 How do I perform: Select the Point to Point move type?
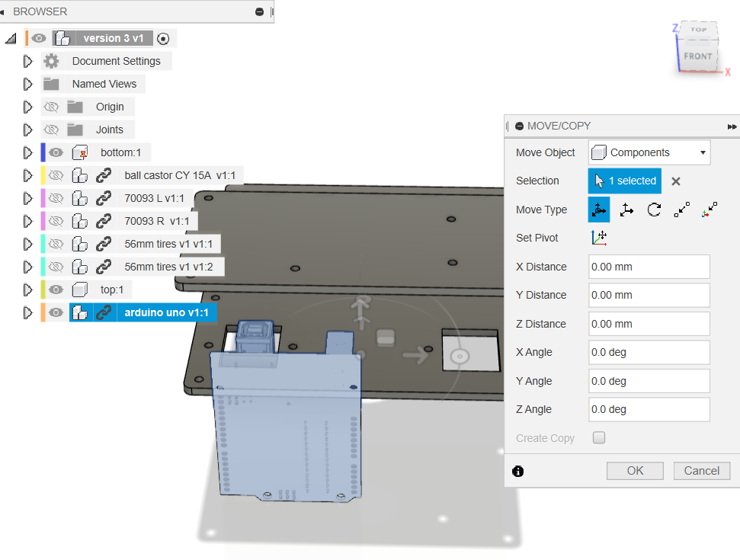click(681, 210)
